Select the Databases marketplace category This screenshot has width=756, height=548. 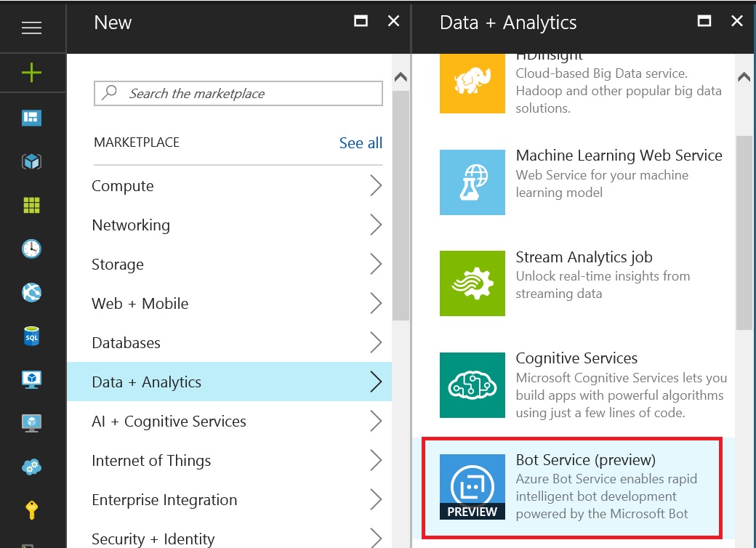pos(230,342)
